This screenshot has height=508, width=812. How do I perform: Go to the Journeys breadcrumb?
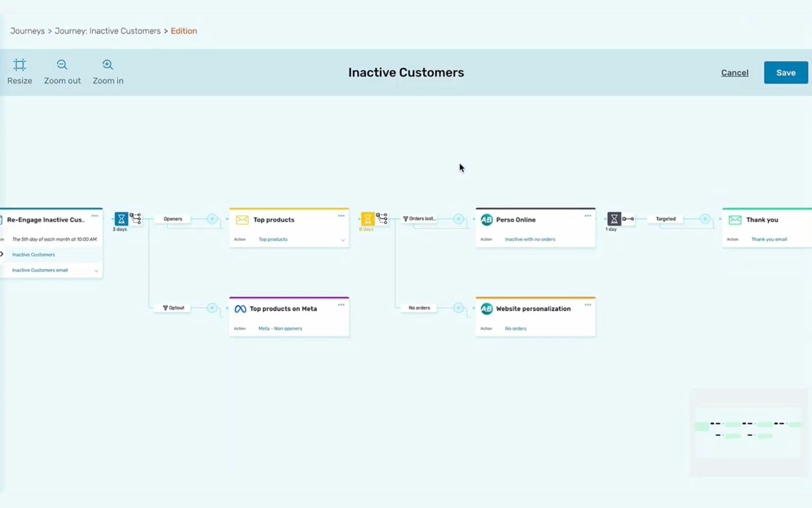27,31
